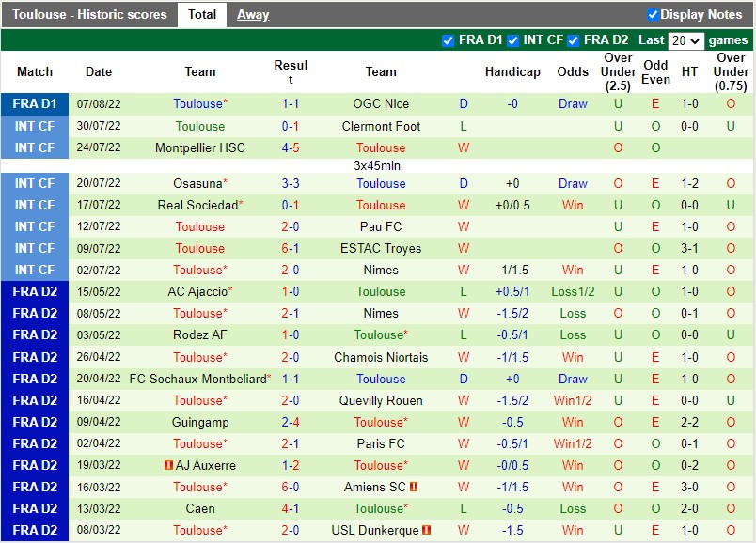Screen dimensions: 756x543
Task: Uncheck the FRA D1 league filter
Action: [448, 41]
